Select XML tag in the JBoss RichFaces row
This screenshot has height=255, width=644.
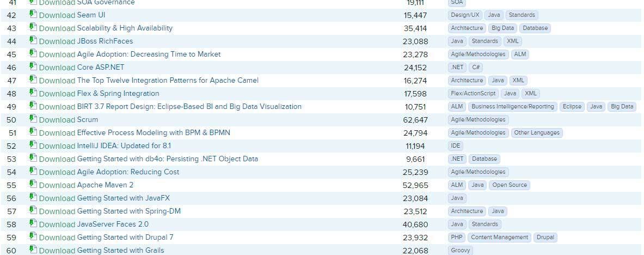(x=513, y=41)
